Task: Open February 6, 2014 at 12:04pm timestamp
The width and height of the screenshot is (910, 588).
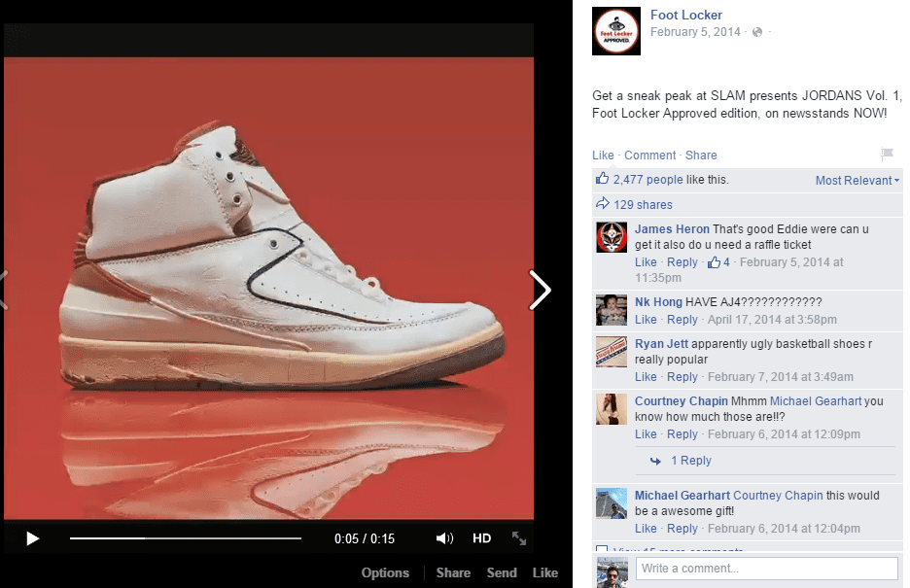Action: (784, 529)
